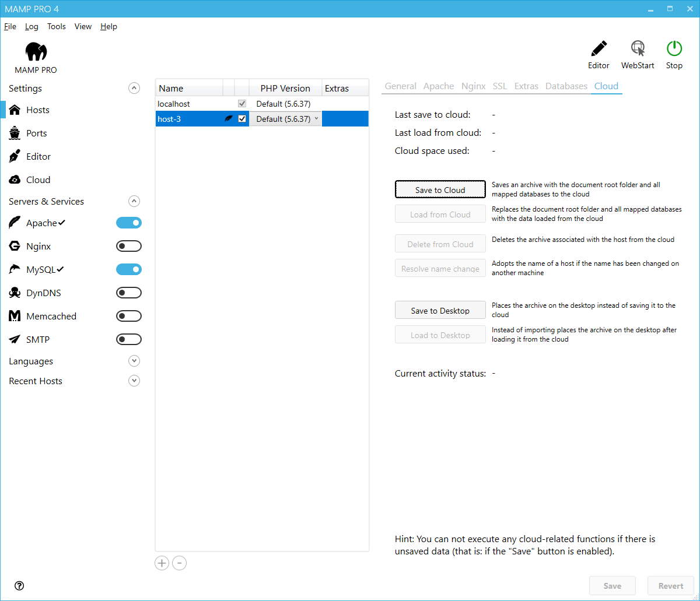Switch to the Extras tab
The image size is (700, 601).
[x=526, y=86]
